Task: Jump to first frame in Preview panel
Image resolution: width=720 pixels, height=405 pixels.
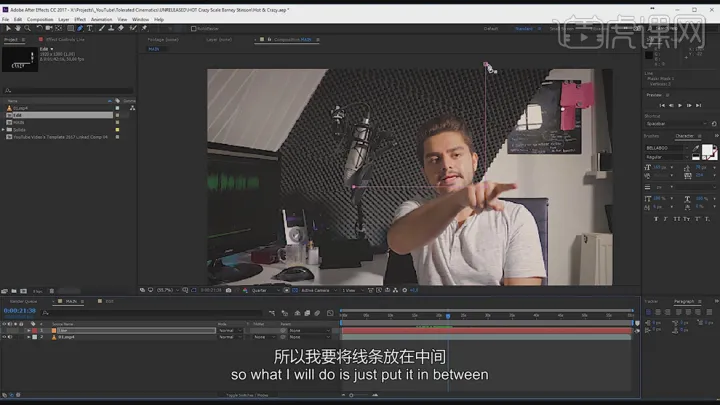Action: pyautogui.click(x=662, y=106)
